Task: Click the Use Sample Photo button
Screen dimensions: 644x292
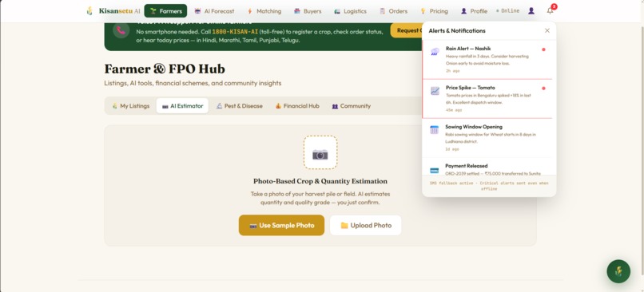Action: click(281, 225)
